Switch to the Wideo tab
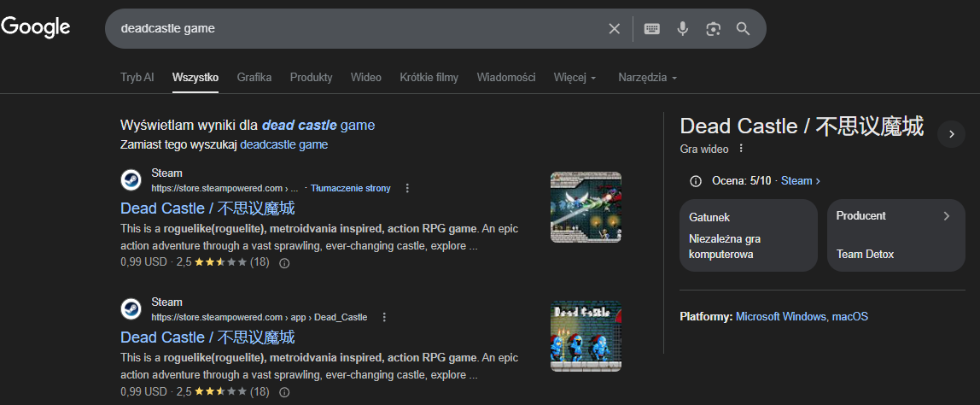 pos(366,78)
